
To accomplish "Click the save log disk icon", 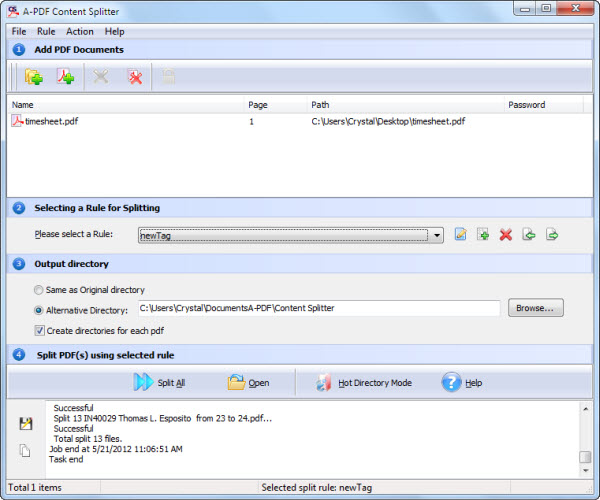I will pos(26,423).
